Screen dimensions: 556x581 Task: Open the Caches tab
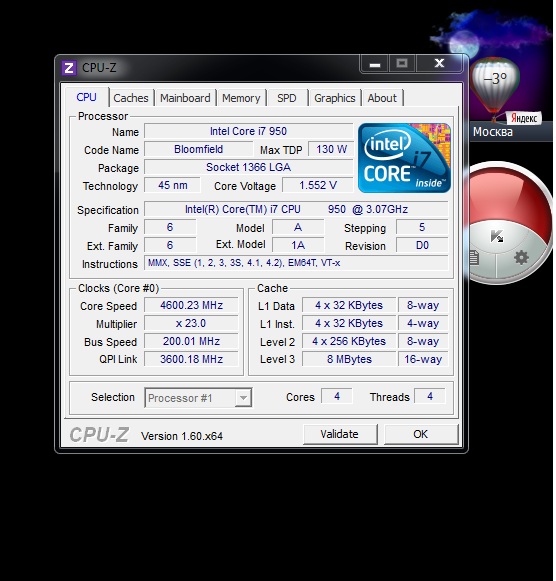[131, 98]
